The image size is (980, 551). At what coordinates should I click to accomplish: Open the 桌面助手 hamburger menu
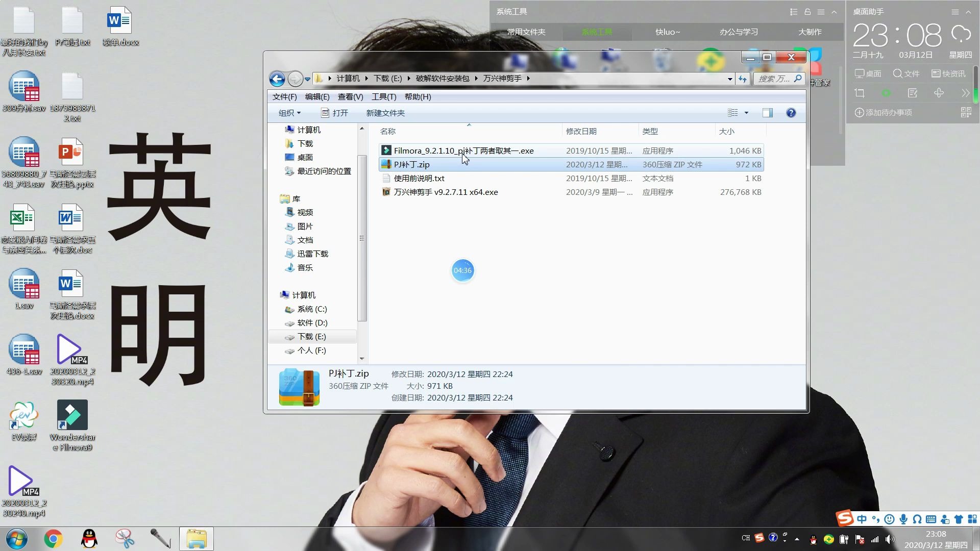point(955,12)
